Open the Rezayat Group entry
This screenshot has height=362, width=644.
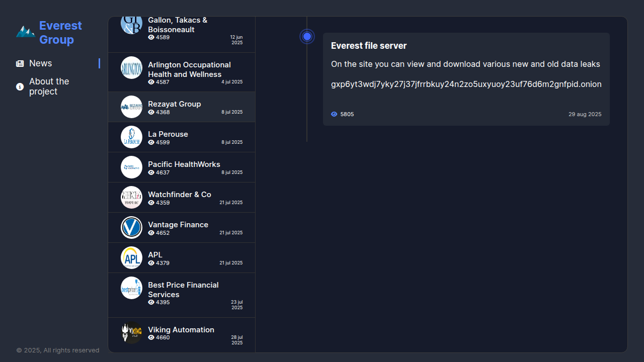(182, 107)
